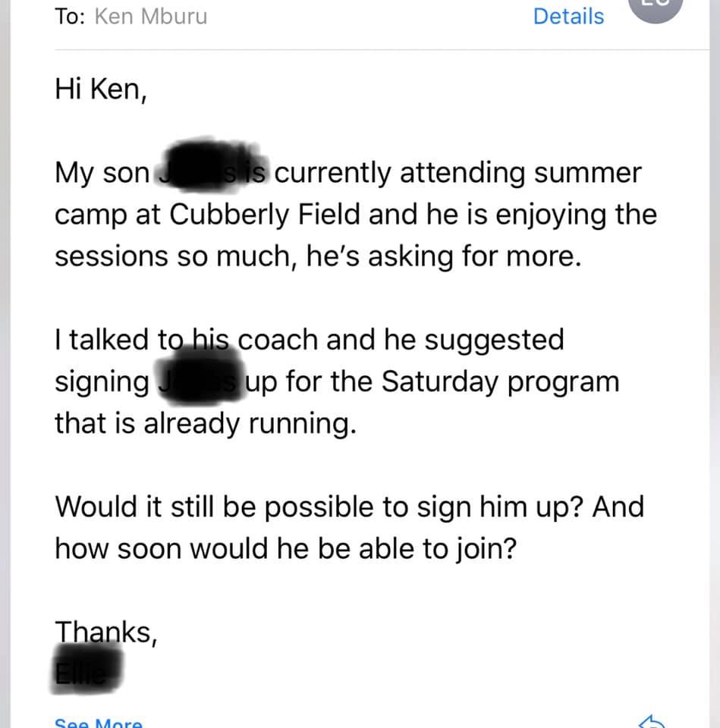
Task: Tap the word "coach" in second paragraph
Action: (278, 340)
